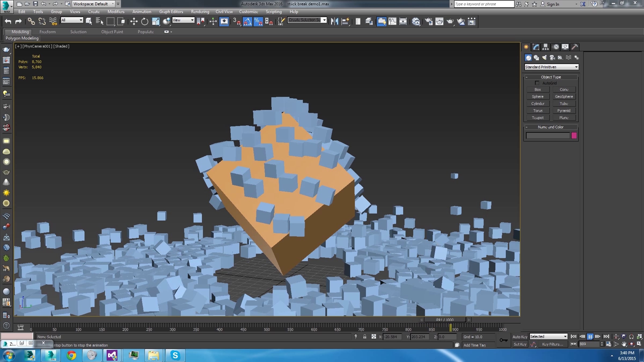644x362 pixels.
Task: Click the pink object color swatch
Action: coord(574,136)
